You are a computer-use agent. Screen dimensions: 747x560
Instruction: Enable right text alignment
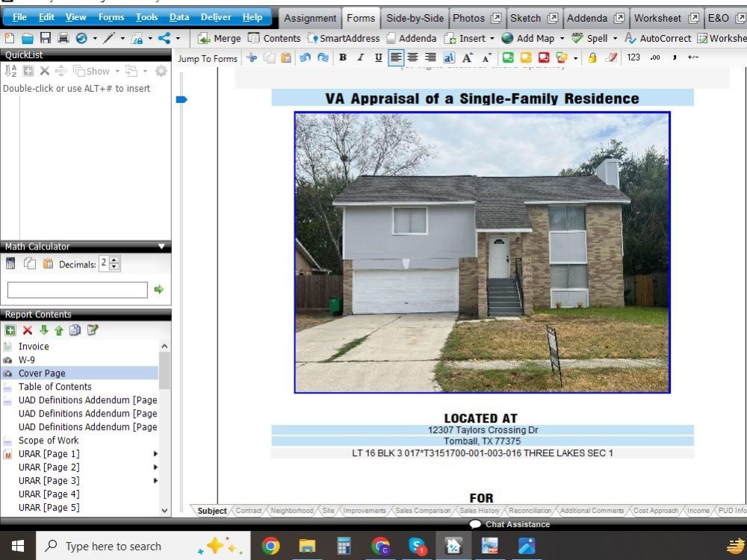click(430, 57)
